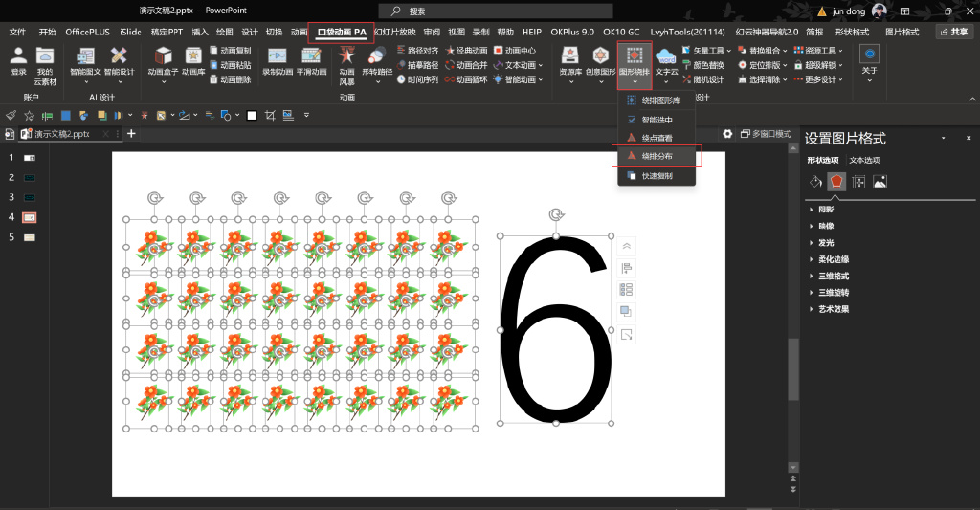Click the slide area vertical scrollbar thumb
Viewport: 980px width, 510px height.
tap(793, 368)
